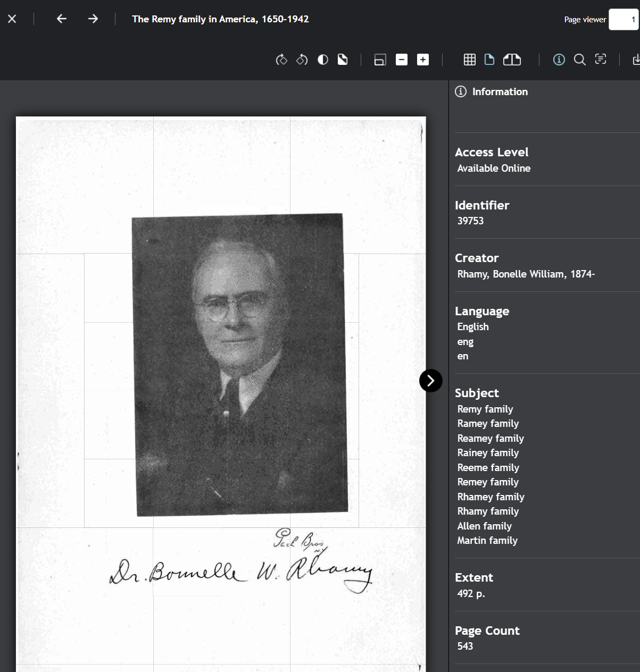The width and height of the screenshot is (640, 672).
Task: Click the page number input field
Action: [624, 20]
